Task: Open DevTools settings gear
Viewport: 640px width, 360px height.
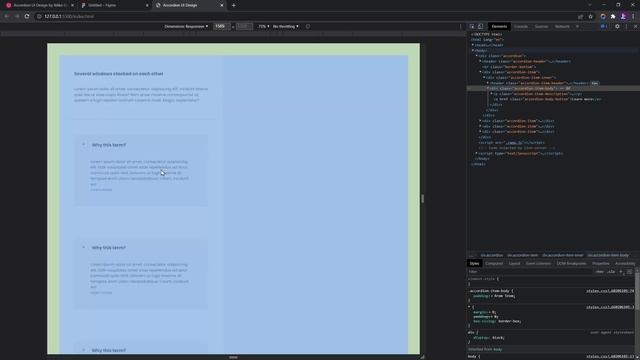Action: 617,26
